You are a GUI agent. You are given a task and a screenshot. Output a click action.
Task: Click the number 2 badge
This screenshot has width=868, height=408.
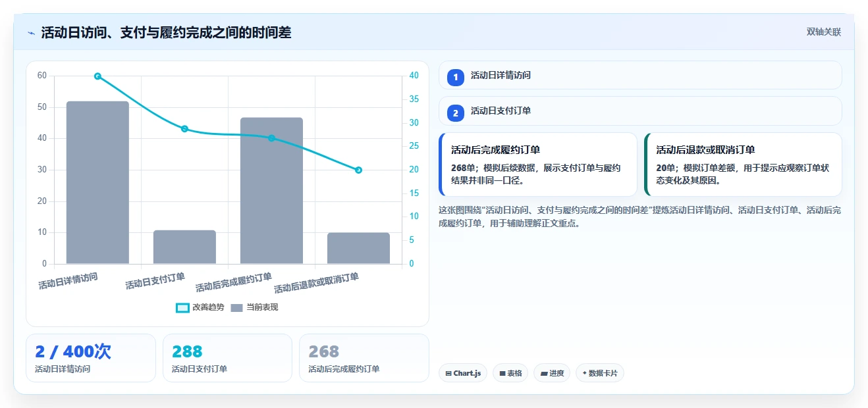click(456, 113)
